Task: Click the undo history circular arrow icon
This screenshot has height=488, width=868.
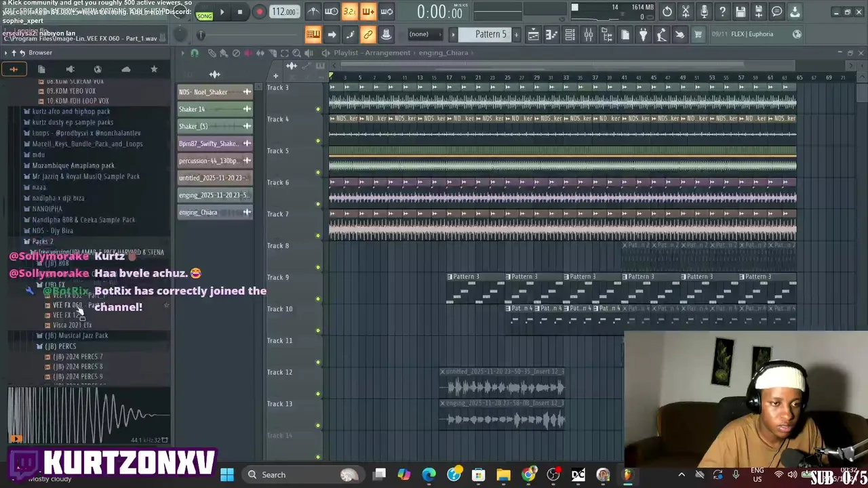Action: pos(667,12)
